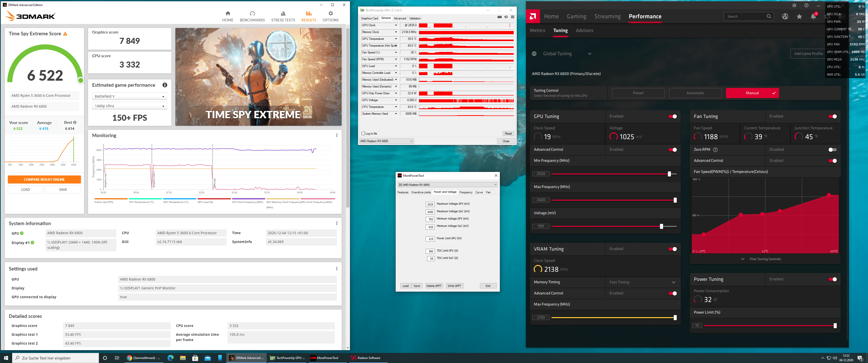Open GPU Load sensor dropdown arrow
The width and height of the screenshot is (868, 363).
pos(396,66)
